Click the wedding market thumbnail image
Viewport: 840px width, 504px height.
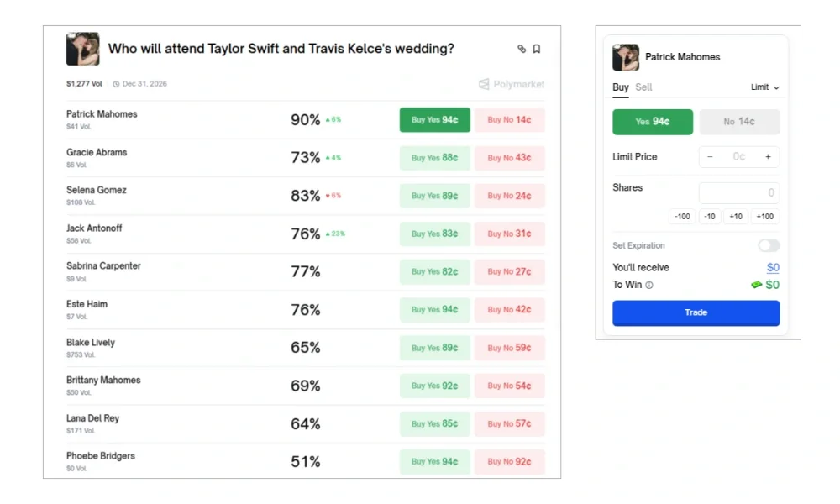pyautogui.click(x=82, y=49)
